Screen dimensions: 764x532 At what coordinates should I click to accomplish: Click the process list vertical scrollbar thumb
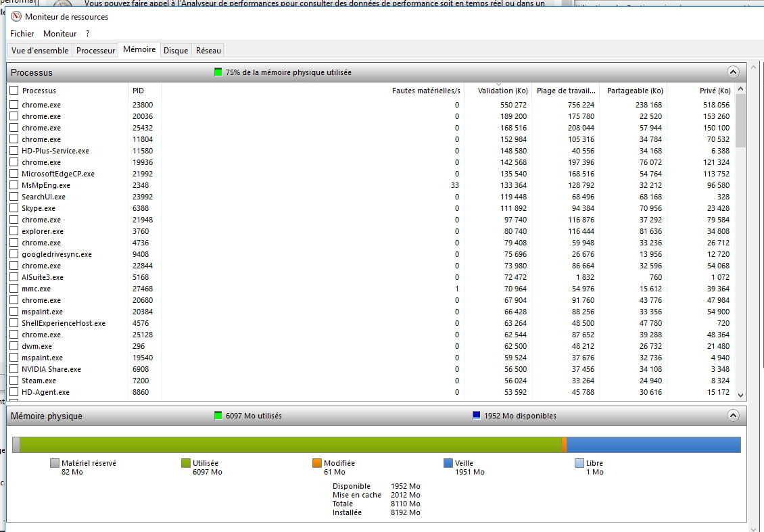click(x=740, y=121)
